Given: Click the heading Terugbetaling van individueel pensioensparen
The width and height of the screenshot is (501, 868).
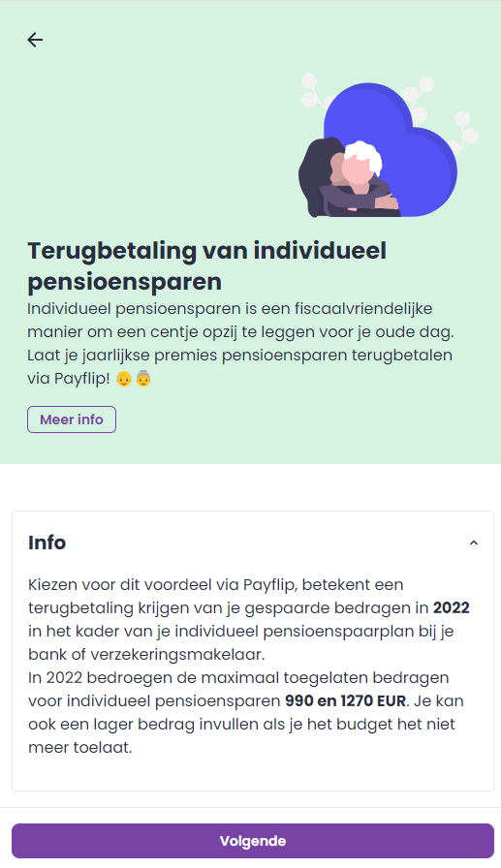Looking at the screenshot, I should coord(207,266).
